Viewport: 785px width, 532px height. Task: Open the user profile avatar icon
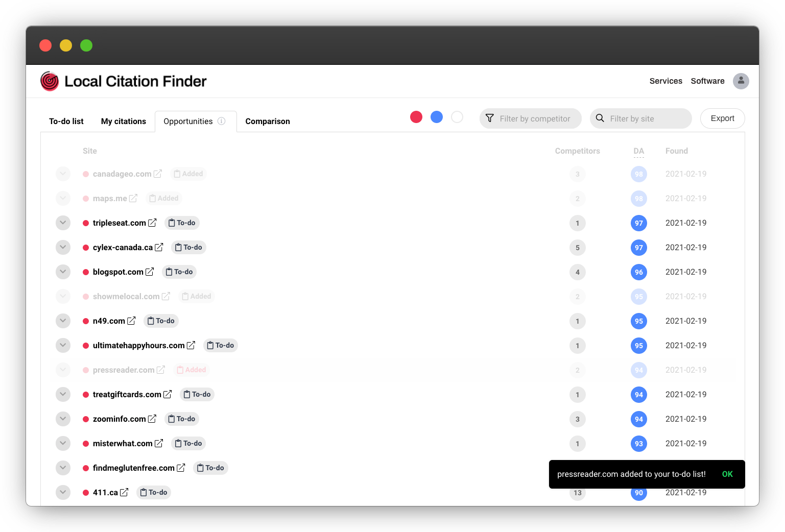point(741,81)
